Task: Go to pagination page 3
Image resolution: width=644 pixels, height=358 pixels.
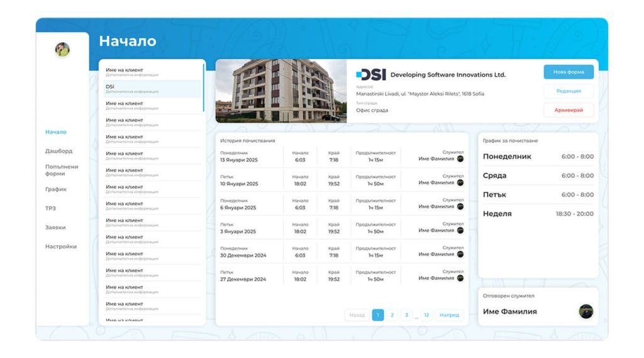Action: 407,315
